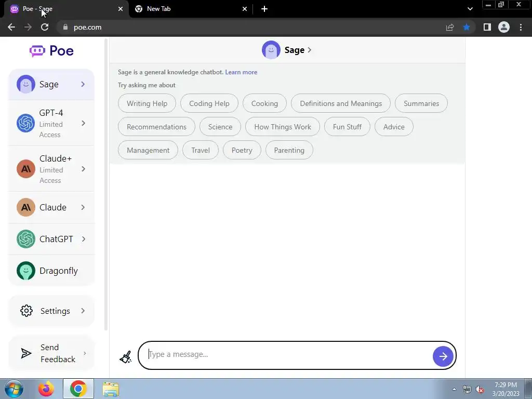Click the muted volume icon in system tray
Screen dimensions: 532x399
pyautogui.click(x=480, y=390)
